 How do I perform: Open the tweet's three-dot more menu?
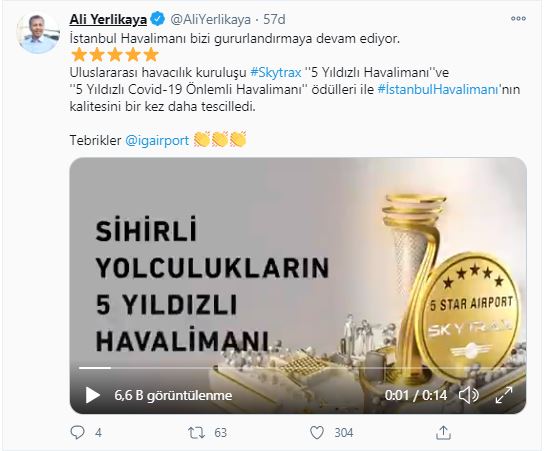coord(518,19)
